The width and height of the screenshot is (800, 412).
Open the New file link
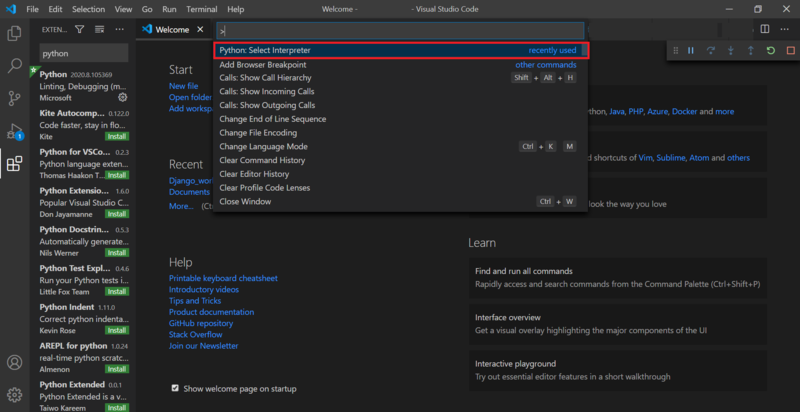pos(184,86)
